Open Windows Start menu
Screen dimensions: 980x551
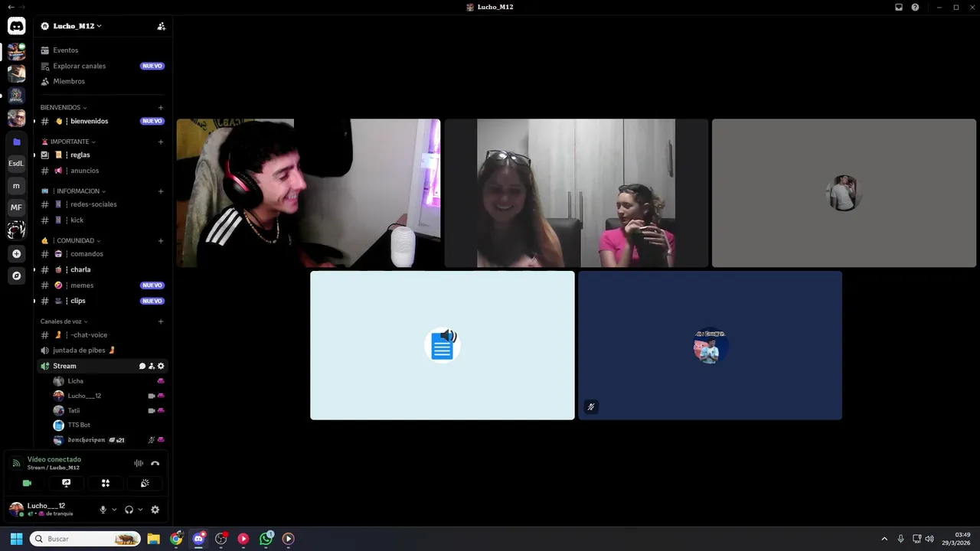click(16, 539)
